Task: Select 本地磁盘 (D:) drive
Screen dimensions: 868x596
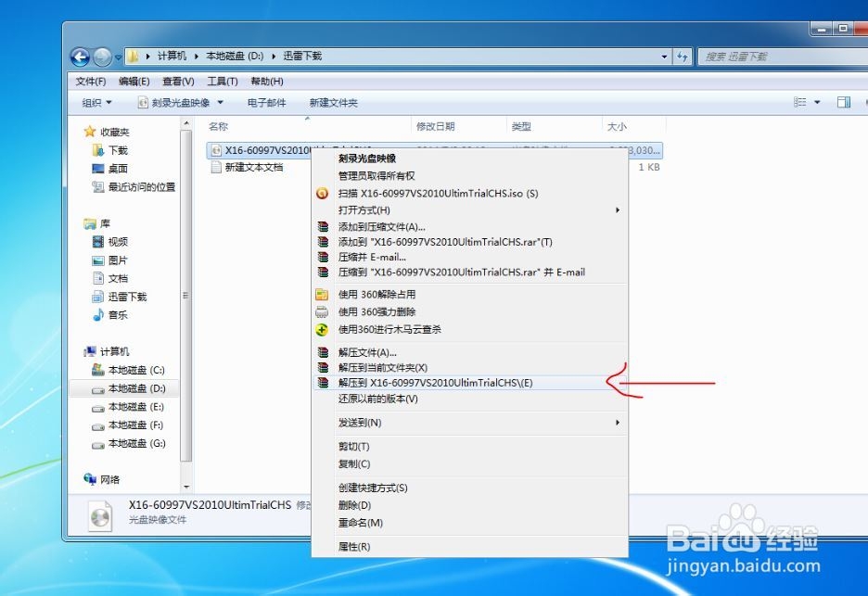Action: (128, 388)
